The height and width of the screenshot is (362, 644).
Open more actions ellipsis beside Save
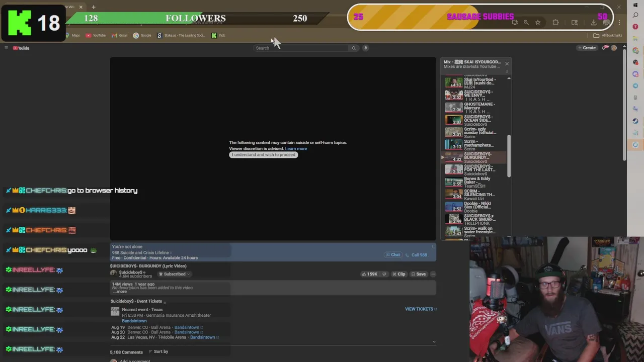(433, 274)
